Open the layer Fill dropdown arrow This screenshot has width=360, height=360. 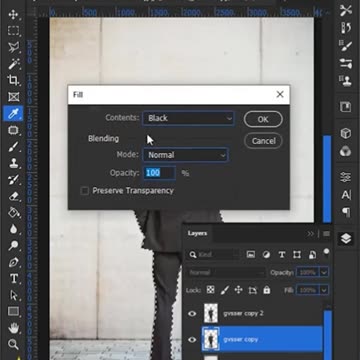click(x=324, y=290)
